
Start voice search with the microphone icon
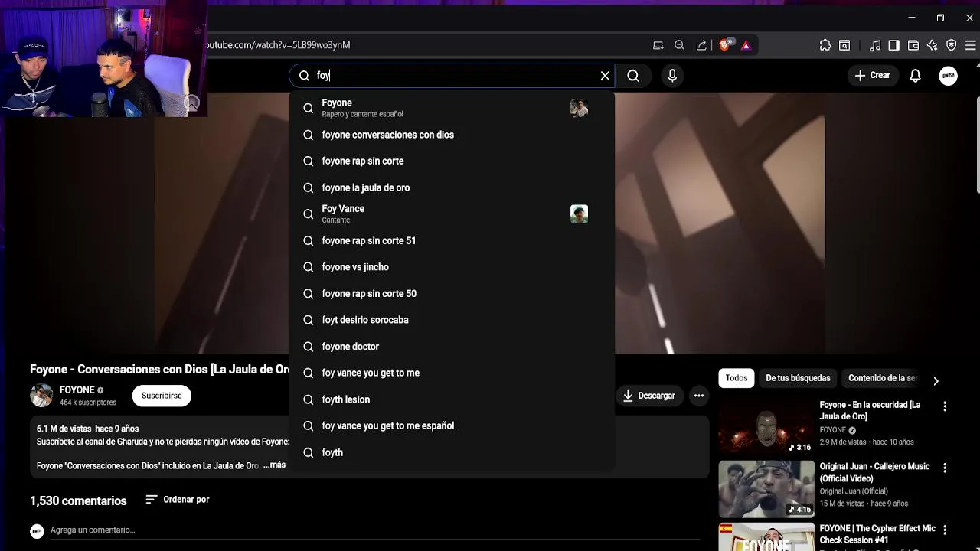point(672,76)
